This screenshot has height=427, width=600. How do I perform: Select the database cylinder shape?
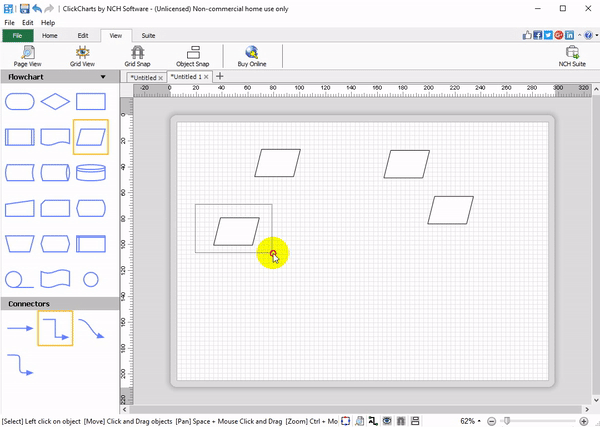pyautogui.click(x=91, y=173)
